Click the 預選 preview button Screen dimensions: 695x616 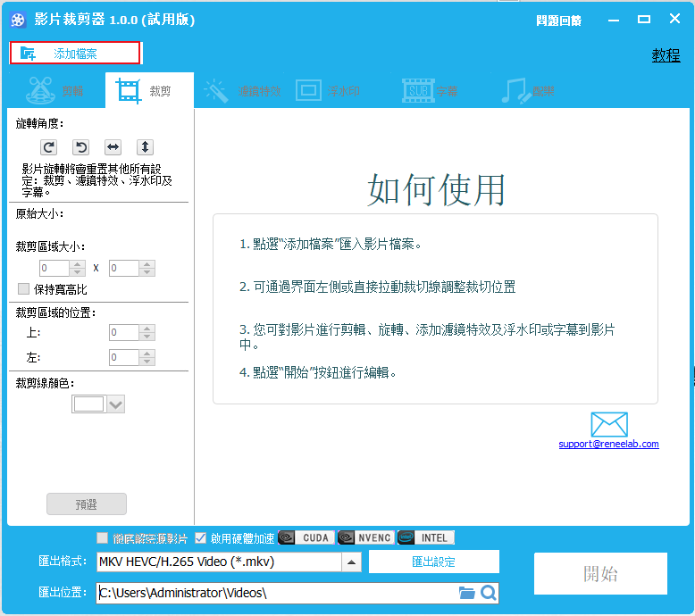tap(87, 504)
